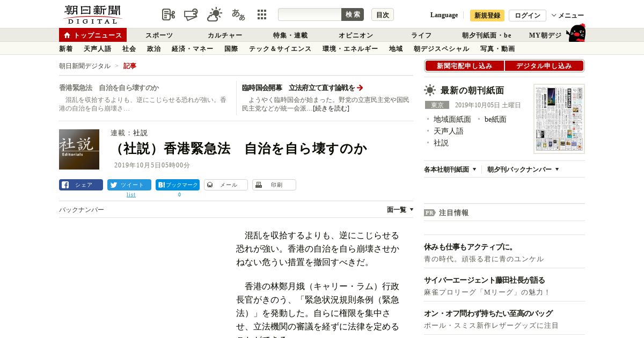Click デジタル申し込み button

point(544,66)
